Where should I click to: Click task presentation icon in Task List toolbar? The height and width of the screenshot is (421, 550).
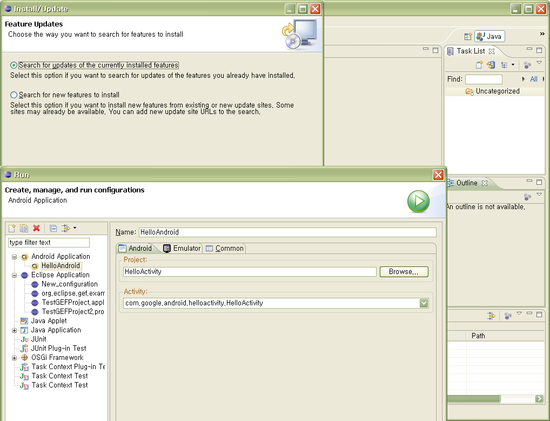tap(504, 65)
